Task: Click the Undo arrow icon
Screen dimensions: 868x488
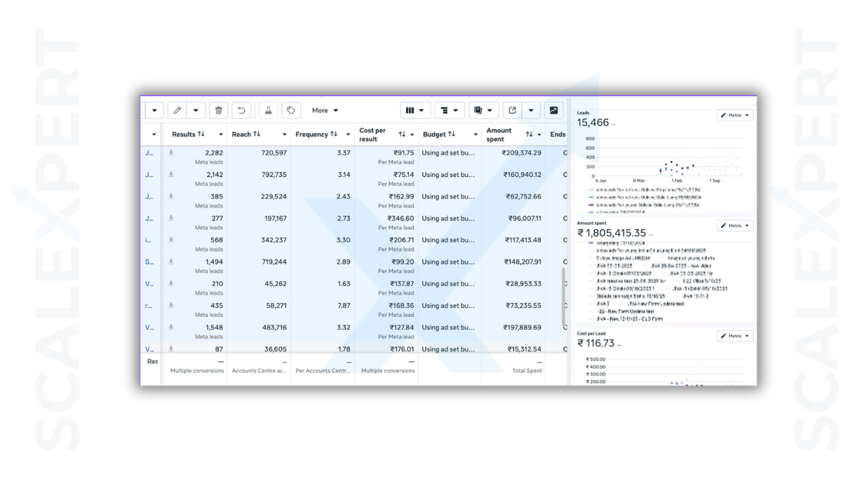Action: coord(241,110)
